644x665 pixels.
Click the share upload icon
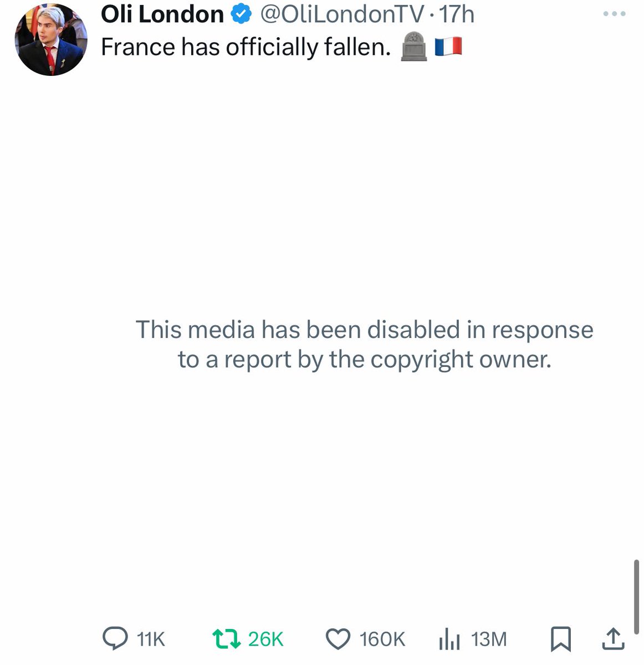(x=613, y=639)
